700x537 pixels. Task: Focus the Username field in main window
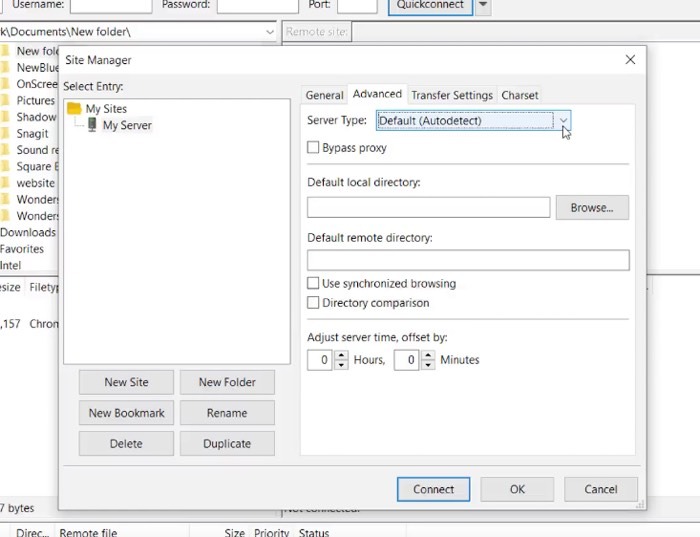[x=111, y=5]
